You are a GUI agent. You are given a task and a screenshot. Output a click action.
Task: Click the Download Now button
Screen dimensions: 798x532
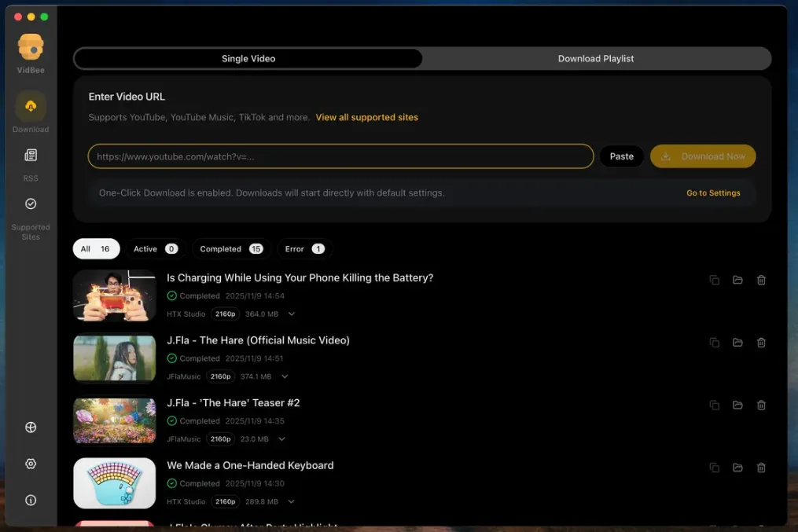pyautogui.click(x=703, y=156)
